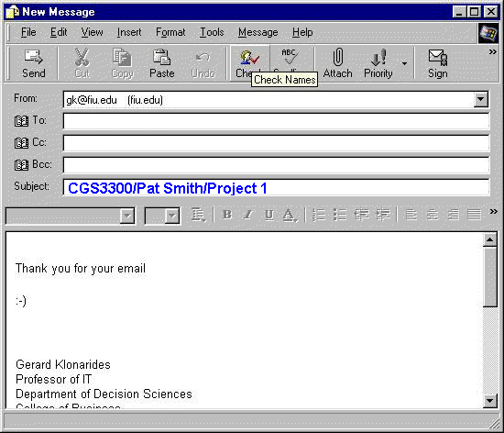Image resolution: width=504 pixels, height=433 pixels.
Task: Toggle bold formatting button
Action: [x=227, y=215]
